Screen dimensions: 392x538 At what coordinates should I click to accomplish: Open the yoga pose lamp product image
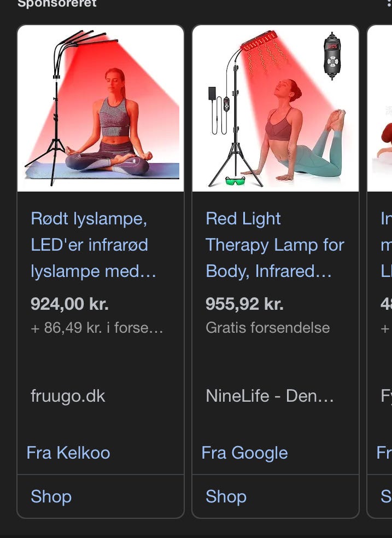pyautogui.click(x=276, y=108)
